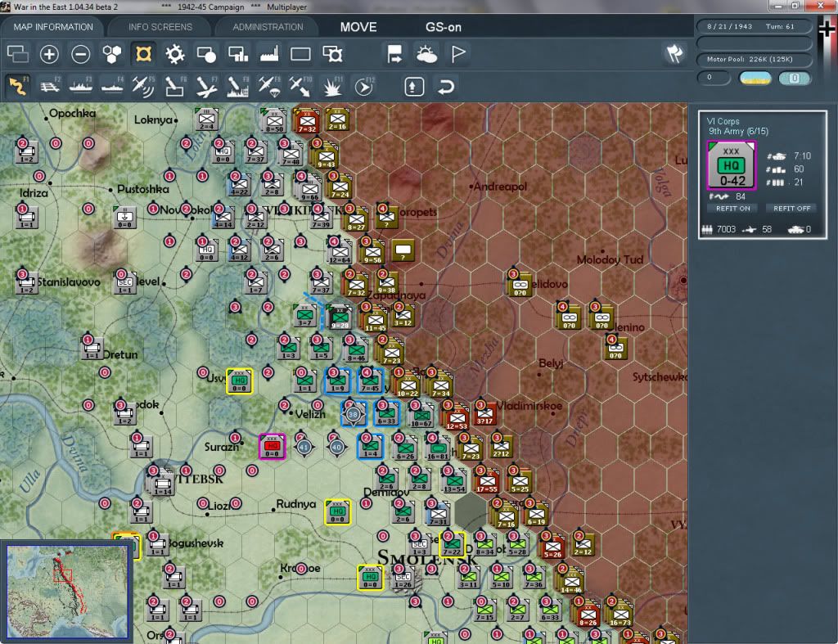This screenshot has width=838, height=644.
Task: Select the 16=81 unit counter
Action: tap(439, 449)
